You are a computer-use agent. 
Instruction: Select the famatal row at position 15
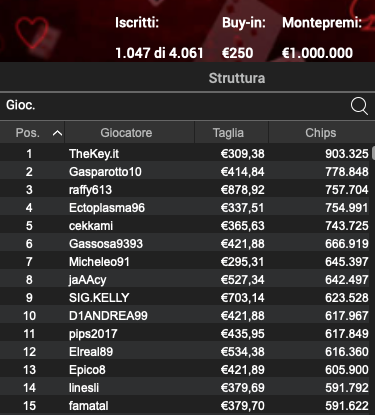186,406
